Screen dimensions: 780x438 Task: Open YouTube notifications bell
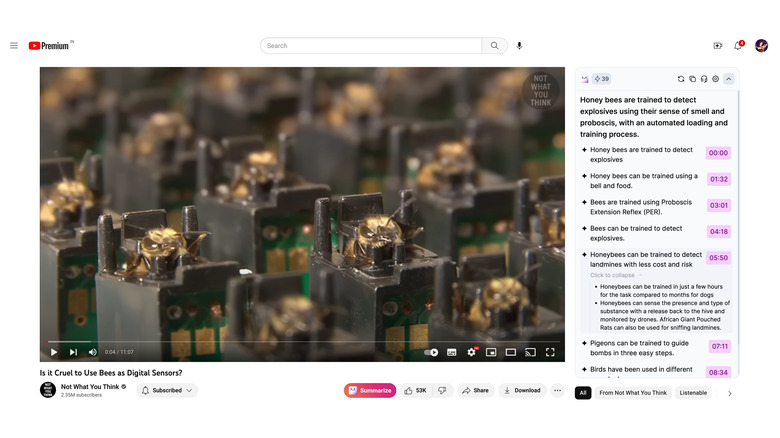click(x=738, y=45)
